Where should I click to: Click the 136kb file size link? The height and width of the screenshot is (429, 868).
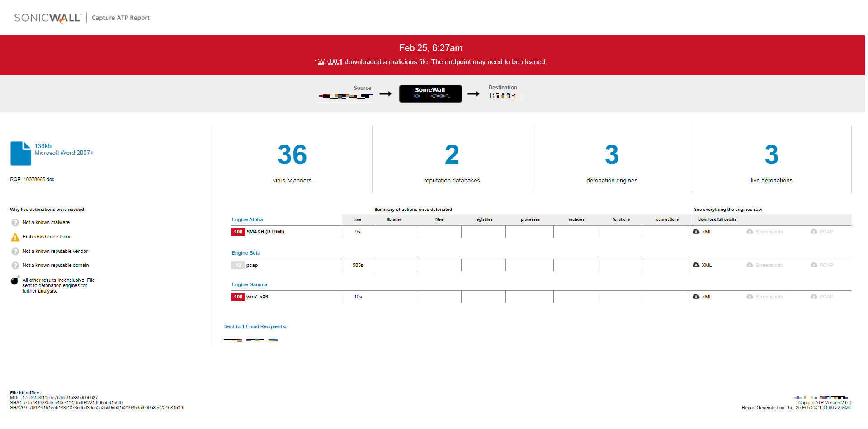(x=43, y=146)
